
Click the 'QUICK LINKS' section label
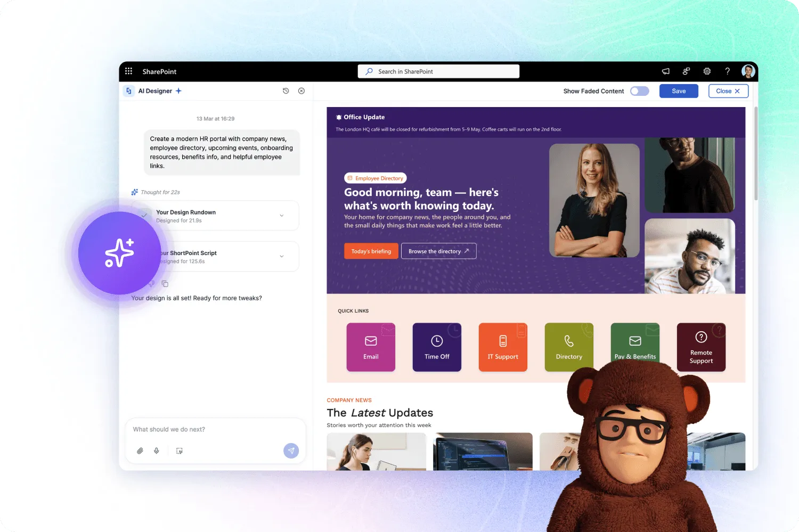coord(353,311)
